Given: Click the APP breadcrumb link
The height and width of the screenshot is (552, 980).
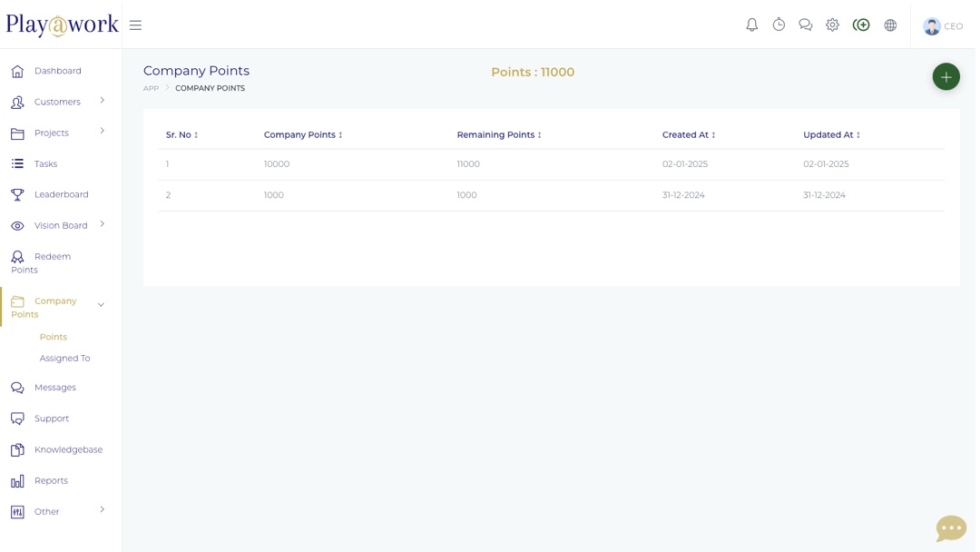Looking at the screenshot, I should tap(151, 88).
